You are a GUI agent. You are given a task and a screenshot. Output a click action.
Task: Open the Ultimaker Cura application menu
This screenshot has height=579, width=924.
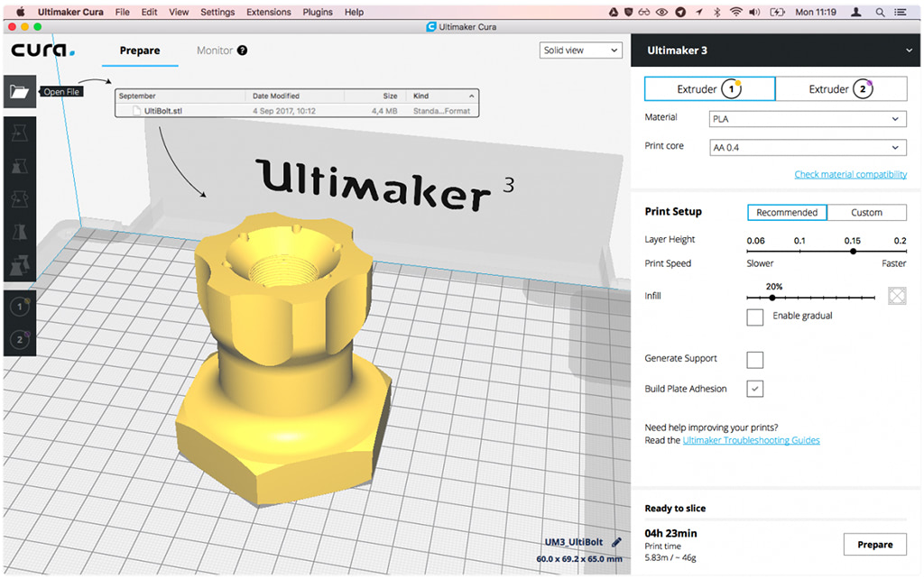pyautogui.click(x=70, y=12)
